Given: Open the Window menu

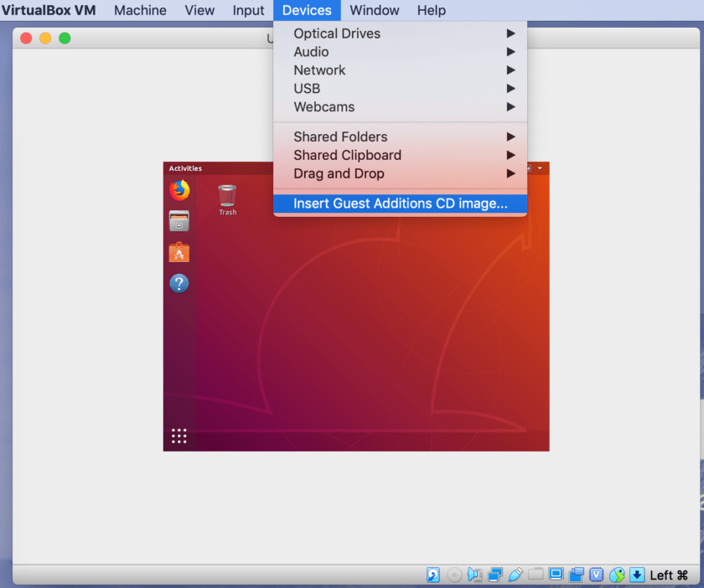Looking at the screenshot, I should tap(375, 10).
